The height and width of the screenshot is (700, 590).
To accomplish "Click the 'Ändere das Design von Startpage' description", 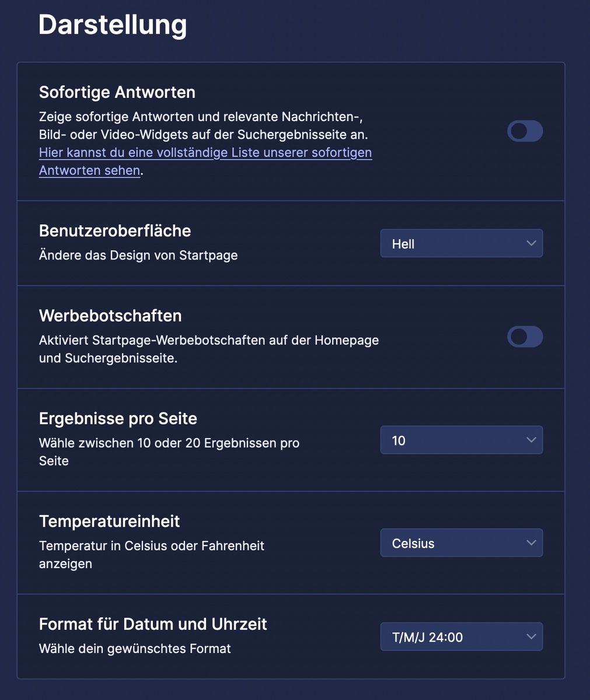I will (138, 256).
